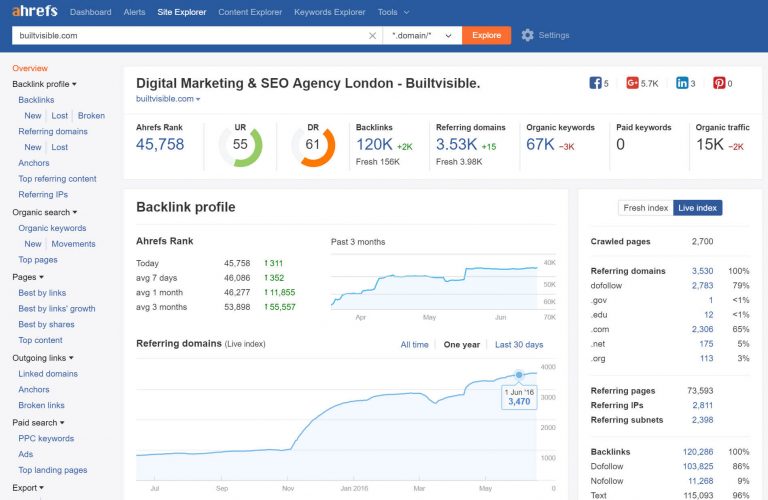Open Referring IPs sidebar link
The height and width of the screenshot is (500, 768).
[x=43, y=194]
